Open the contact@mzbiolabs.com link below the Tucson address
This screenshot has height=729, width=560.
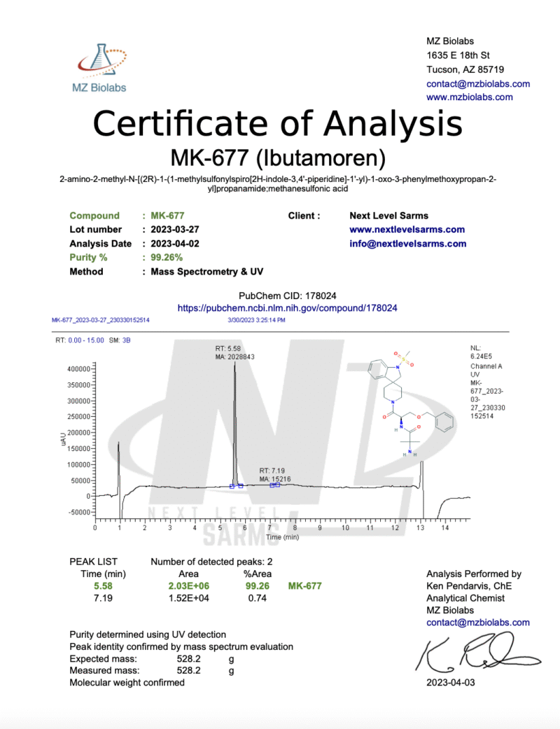[478, 84]
